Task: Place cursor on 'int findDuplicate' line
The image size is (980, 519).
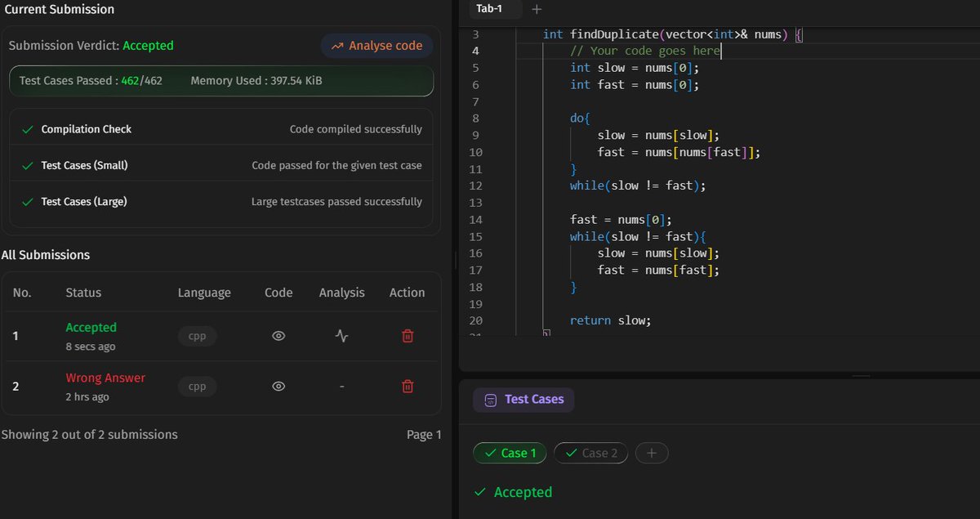Action: coord(674,34)
